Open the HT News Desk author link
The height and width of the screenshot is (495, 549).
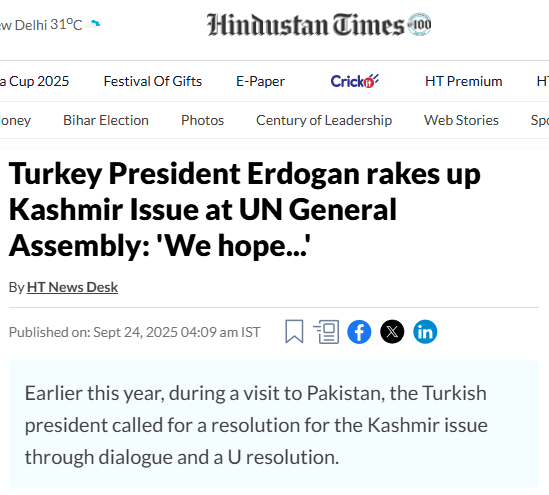pyautogui.click(x=72, y=287)
